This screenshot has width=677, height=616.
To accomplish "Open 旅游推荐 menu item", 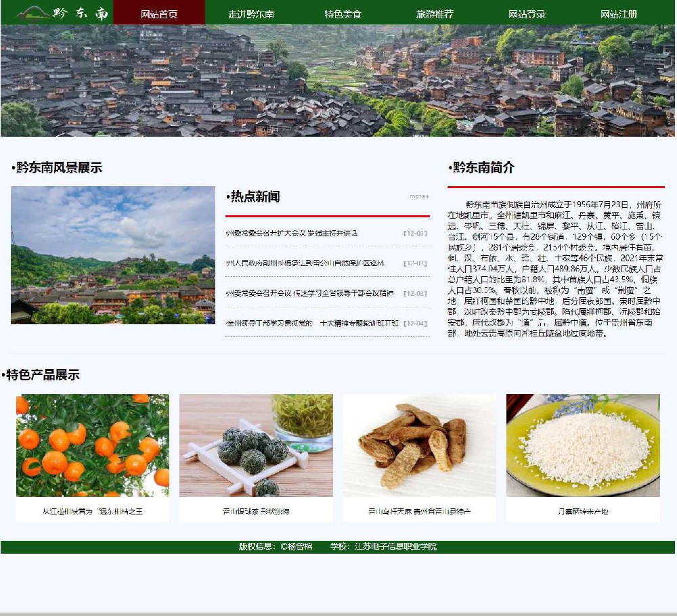I will (x=435, y=14).
